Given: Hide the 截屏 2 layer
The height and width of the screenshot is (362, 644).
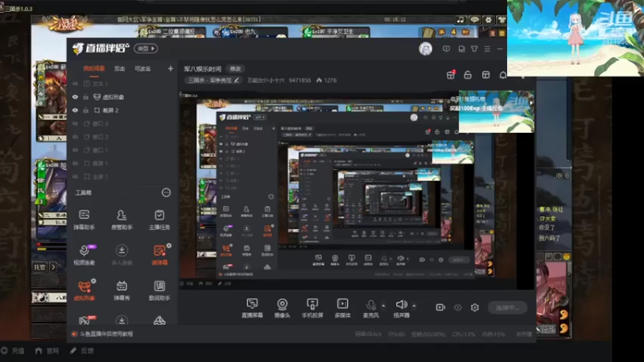Looking at the screenshot, I should pos(75,110).
